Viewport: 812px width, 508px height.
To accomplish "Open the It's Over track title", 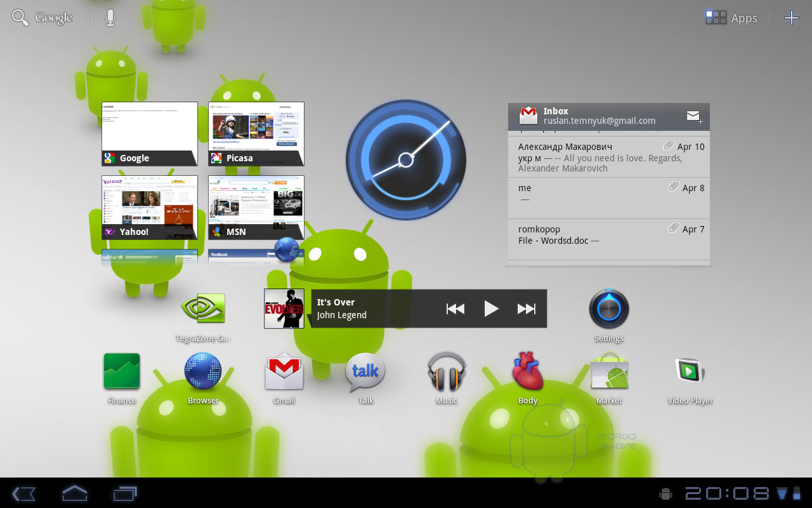I will [336, 302].
